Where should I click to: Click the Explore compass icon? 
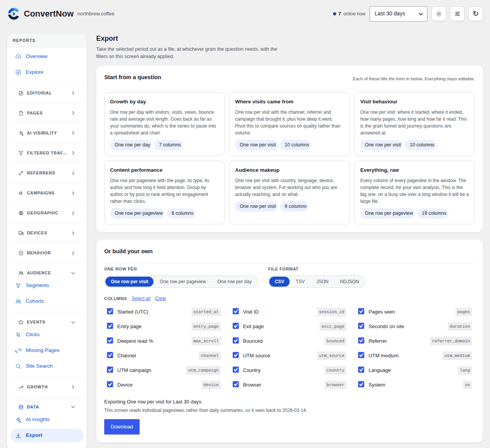[x=18, y=72]
